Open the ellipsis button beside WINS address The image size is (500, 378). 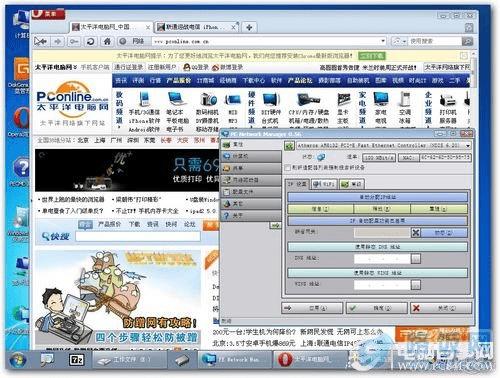pos(415,285)
